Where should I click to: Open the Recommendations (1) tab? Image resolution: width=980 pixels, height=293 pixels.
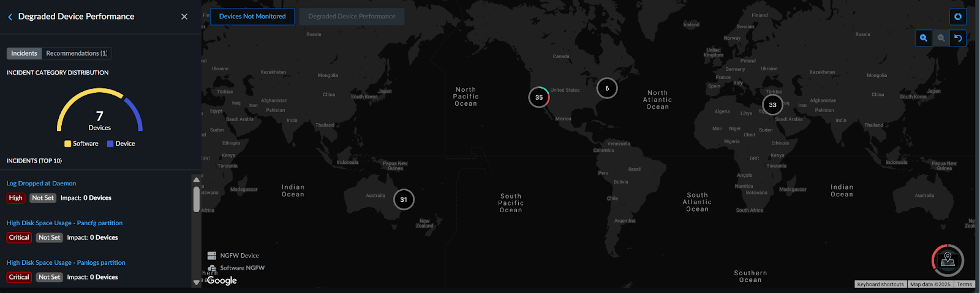pos(77,53)
